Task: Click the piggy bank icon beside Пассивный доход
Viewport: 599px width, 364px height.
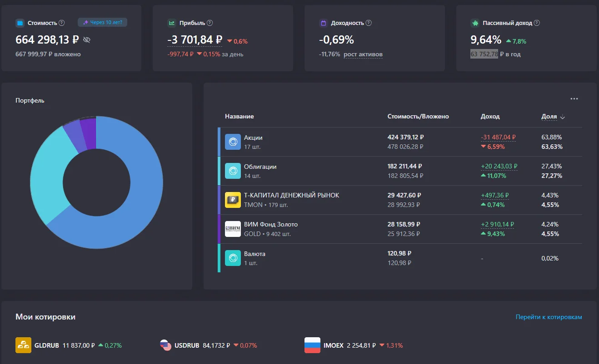Action: (x=475, y=23)
